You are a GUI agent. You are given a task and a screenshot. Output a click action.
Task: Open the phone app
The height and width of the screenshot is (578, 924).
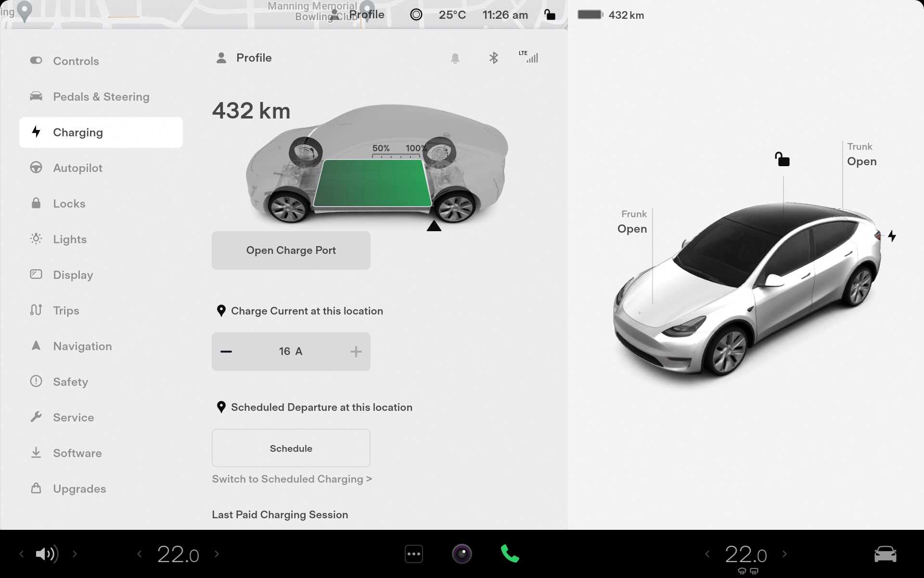pos(510,554)
